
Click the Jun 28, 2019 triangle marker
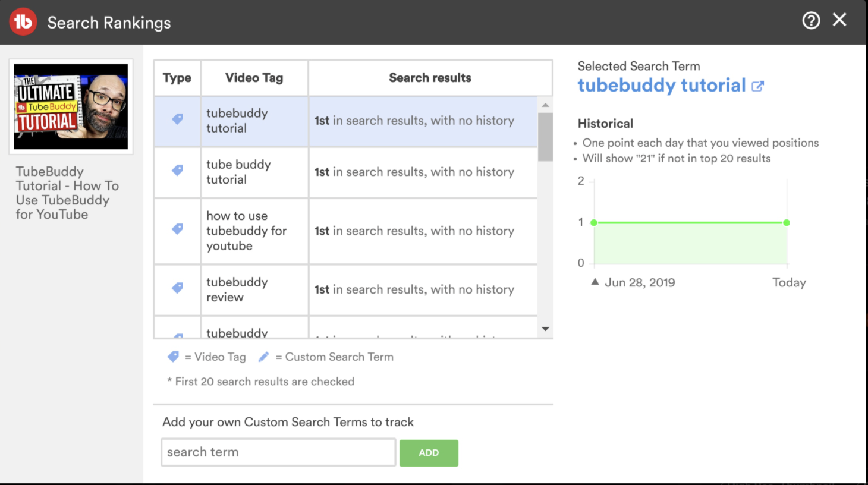coord(595,282)
